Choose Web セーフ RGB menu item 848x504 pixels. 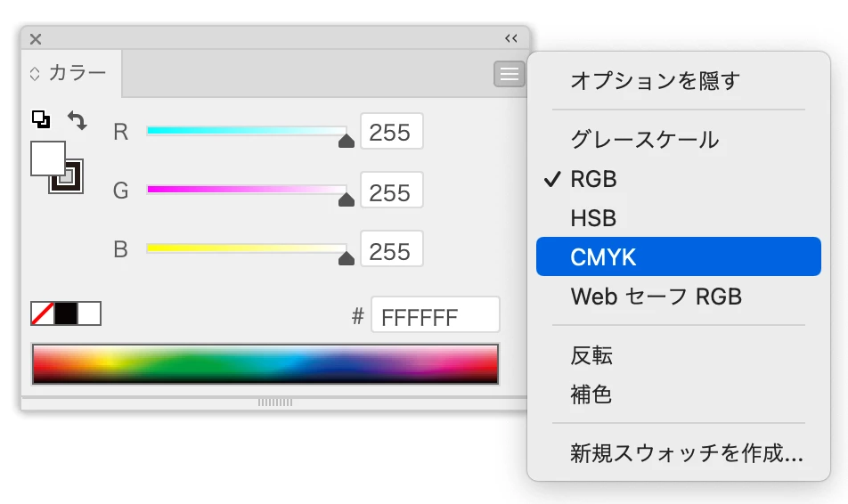678,297
